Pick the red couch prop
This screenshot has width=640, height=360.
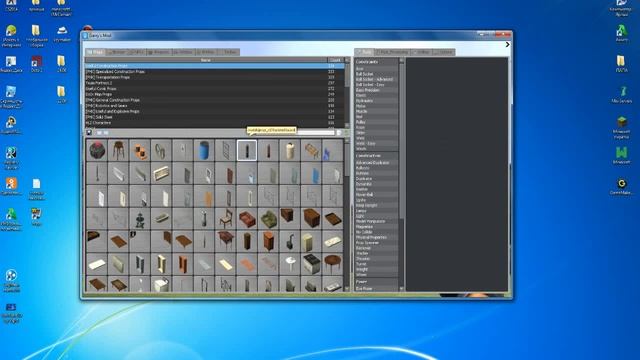click(247, 219)
